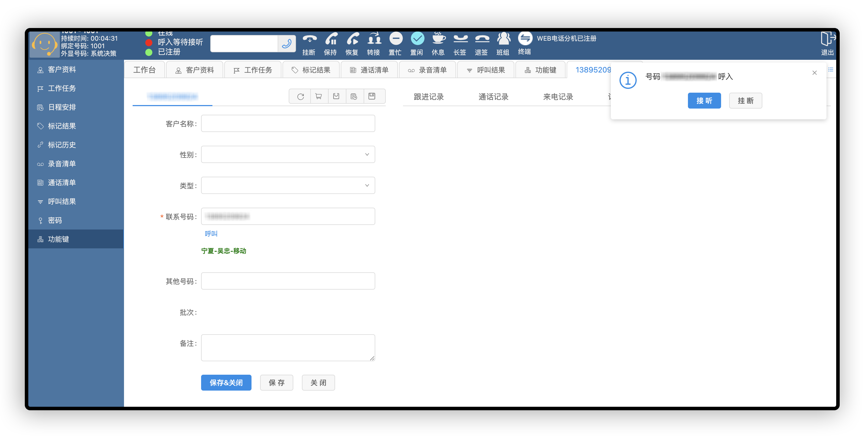Click the shopping cart icon
This screenshot has width=868, height=438.
tap(318, 97)
